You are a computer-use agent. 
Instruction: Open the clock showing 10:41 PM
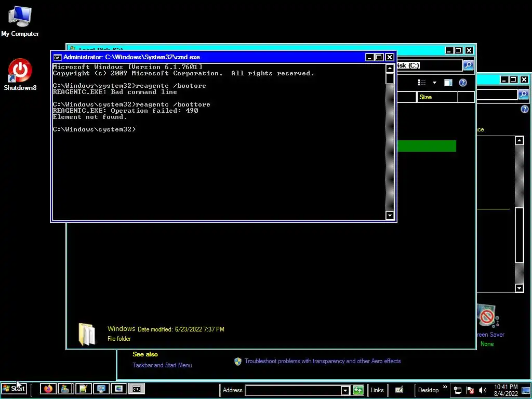tap(506, 390)
